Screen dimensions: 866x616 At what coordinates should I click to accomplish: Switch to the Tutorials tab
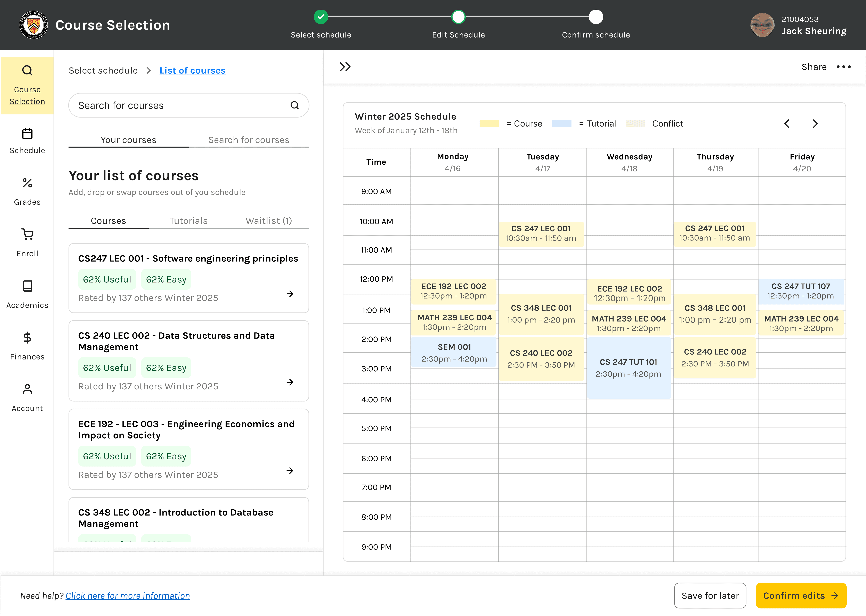tap(188, 221)
